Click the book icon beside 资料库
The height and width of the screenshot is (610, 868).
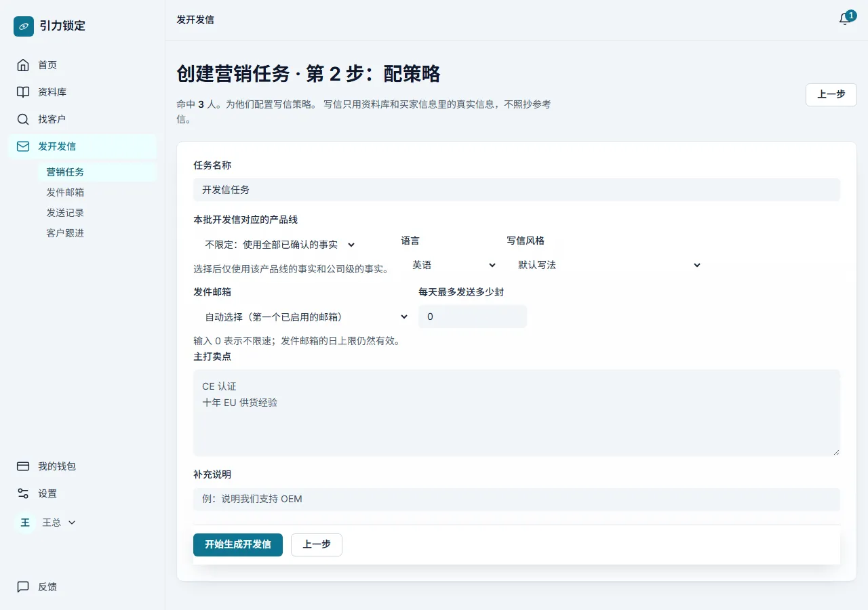(x=23, y=92)
